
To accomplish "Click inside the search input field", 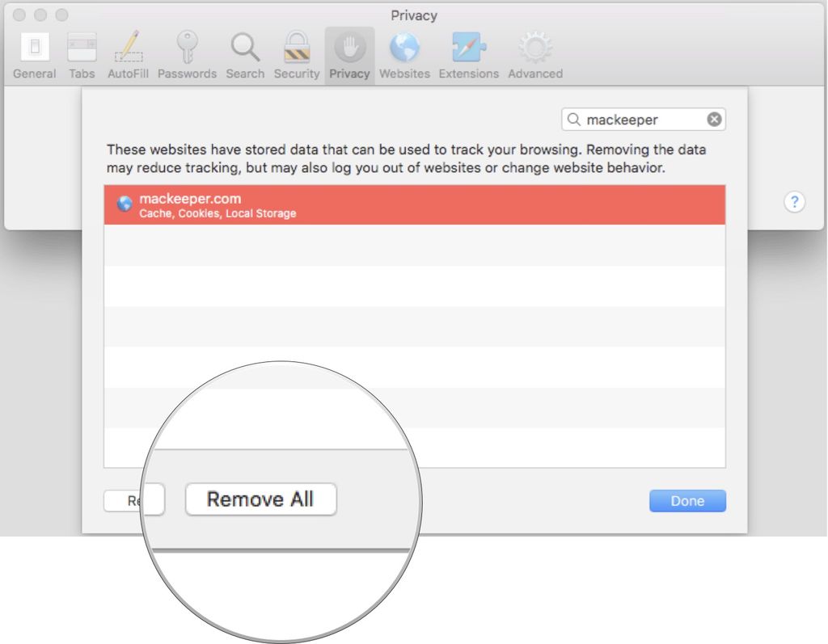I will pos(639,119).
